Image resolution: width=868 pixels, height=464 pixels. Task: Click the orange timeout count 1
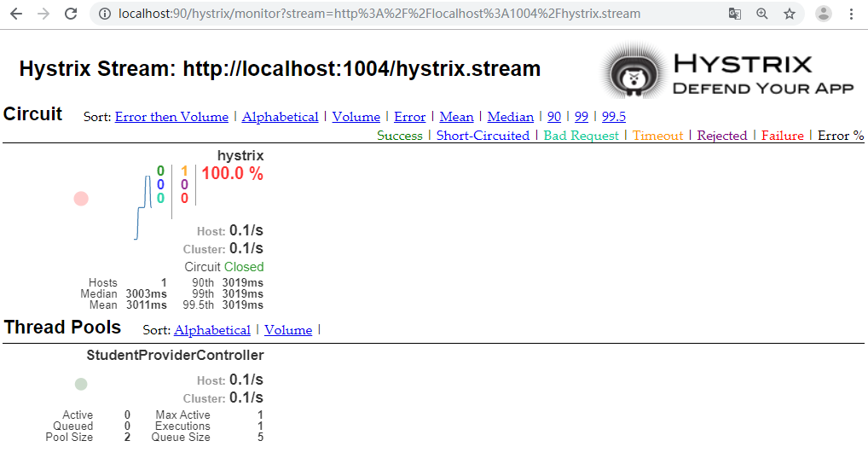[x=184, y=171]
